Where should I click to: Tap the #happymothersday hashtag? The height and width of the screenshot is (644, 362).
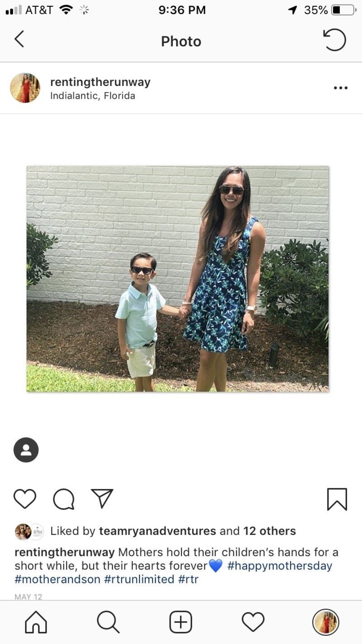[x=280, y=566]
